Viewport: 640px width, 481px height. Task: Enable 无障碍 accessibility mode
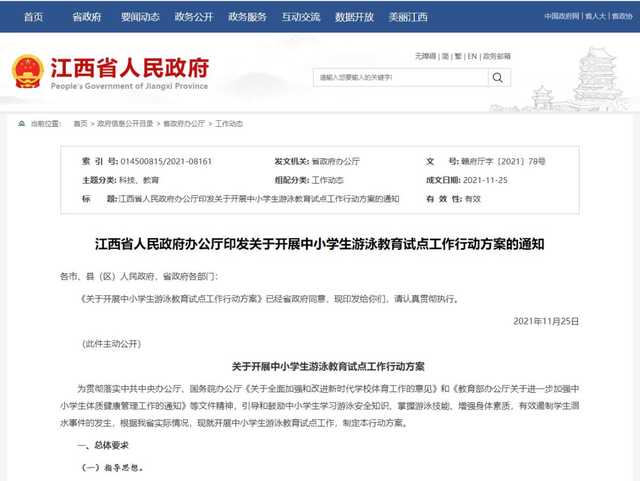click(x=425, y=56)
